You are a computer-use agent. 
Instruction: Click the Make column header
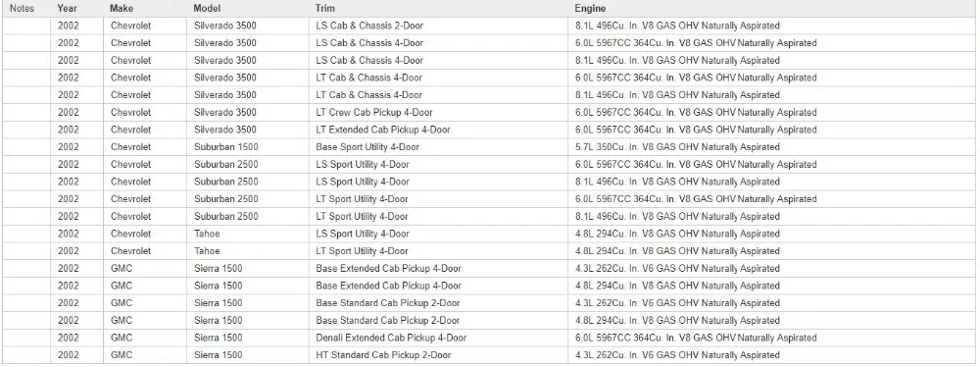tap(121, 9)
